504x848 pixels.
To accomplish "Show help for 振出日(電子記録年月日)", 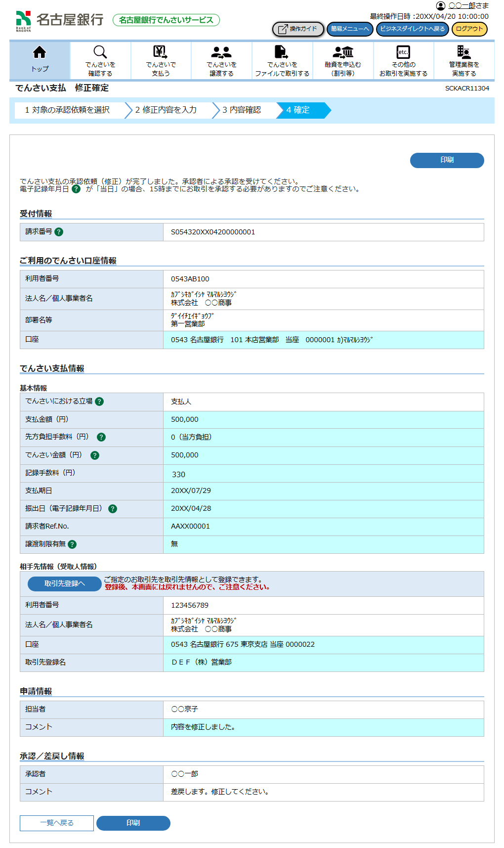I will [113, 509].
